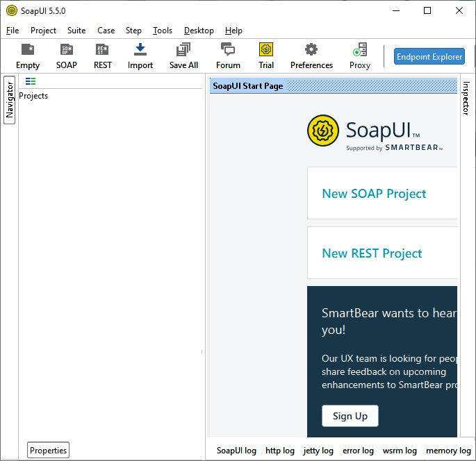Click the New SOAP Project link
Image resolution: width=476 pixels, height=461 pixels.
pyautogui.click(x=374, y=194)
